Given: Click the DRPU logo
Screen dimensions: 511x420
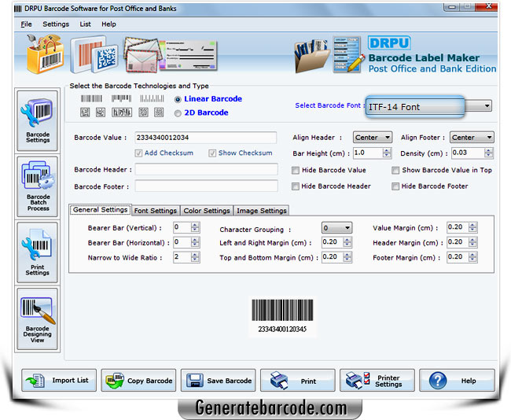Looking at the screenshot, I should click(389, 43).
